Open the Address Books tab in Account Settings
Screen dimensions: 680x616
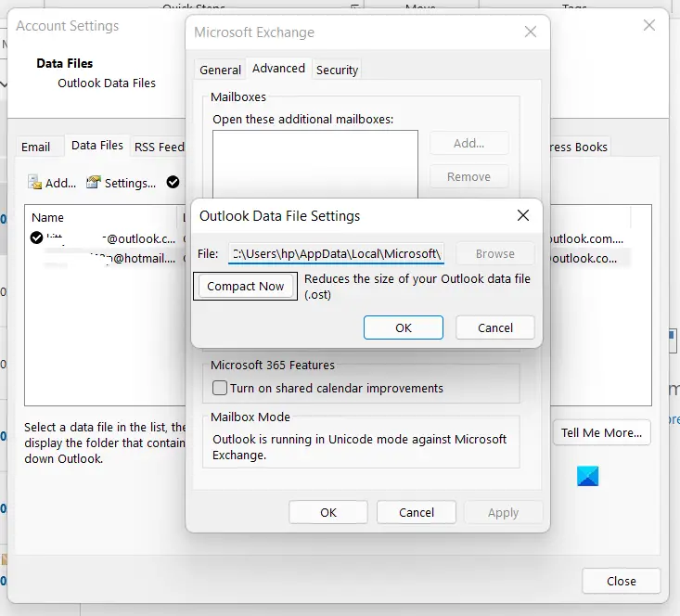579,147
